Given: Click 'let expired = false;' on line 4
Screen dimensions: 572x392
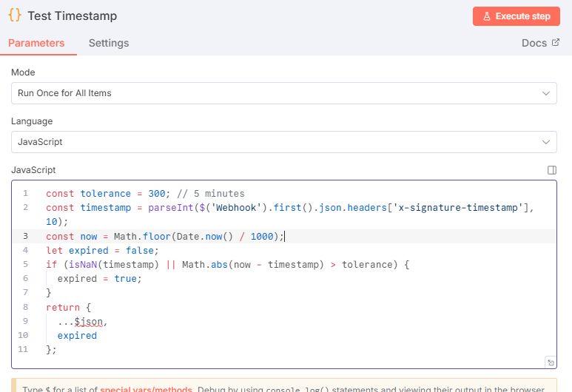Looking at the screenshot, I should pyautogui.click(x=103, y=251).
